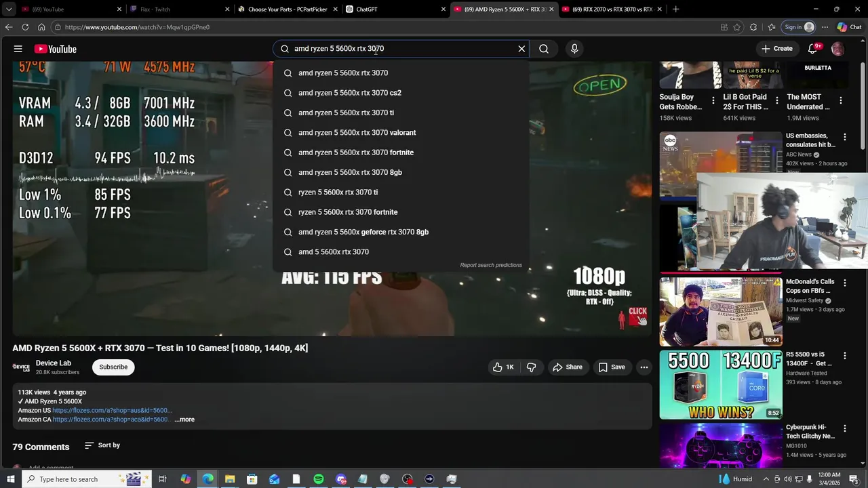Open the favorites list icon

point(772,27)
